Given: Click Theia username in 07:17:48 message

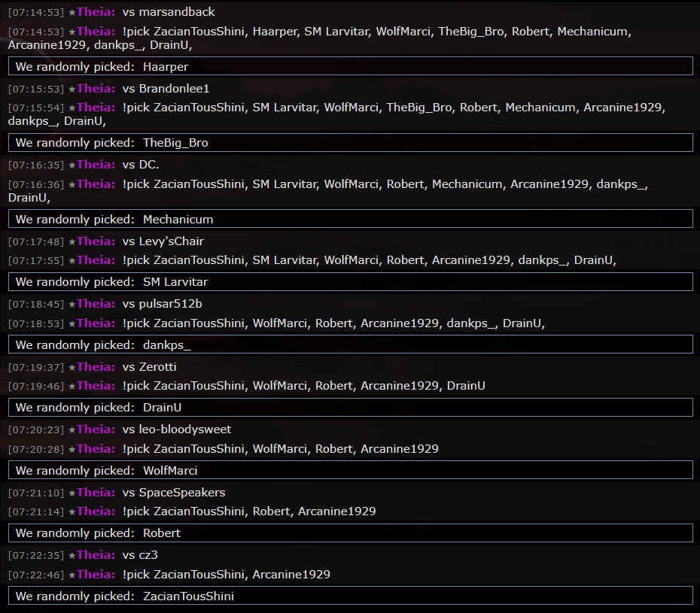Looking at the screenshot, I should coord(96,241).
